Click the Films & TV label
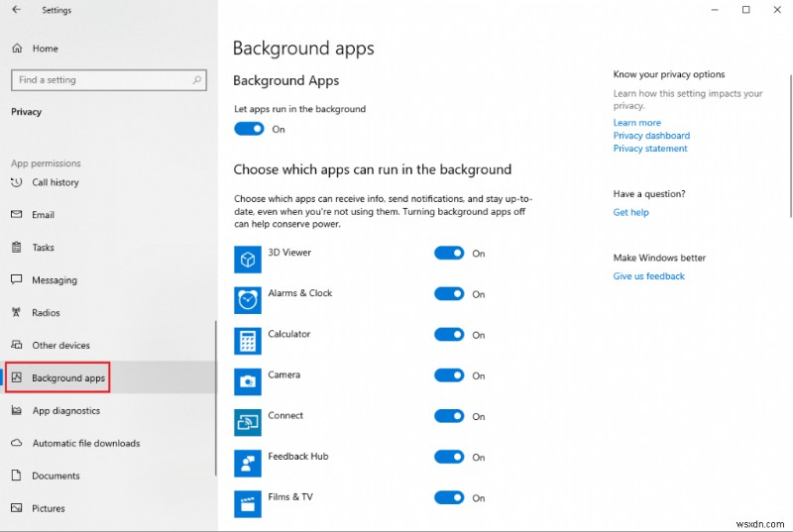 pyautogui.click(x=290, y=496)
